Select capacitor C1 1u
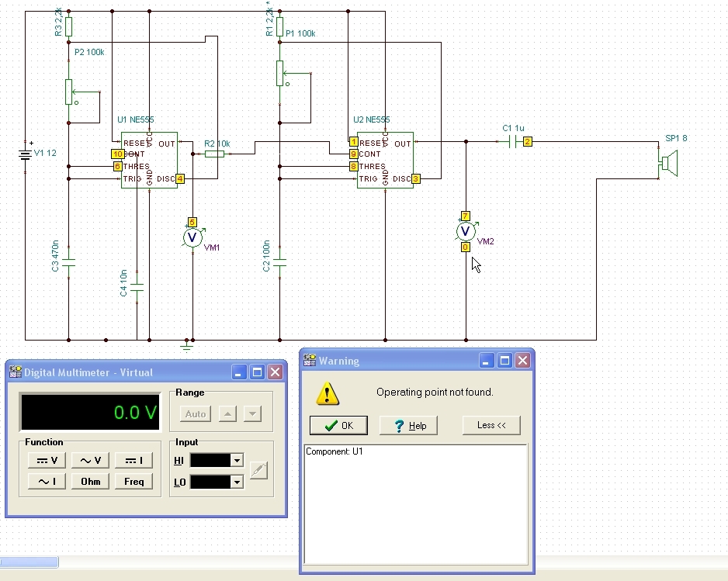The height and width of the screenshot is (581, 728). (512, 141)
